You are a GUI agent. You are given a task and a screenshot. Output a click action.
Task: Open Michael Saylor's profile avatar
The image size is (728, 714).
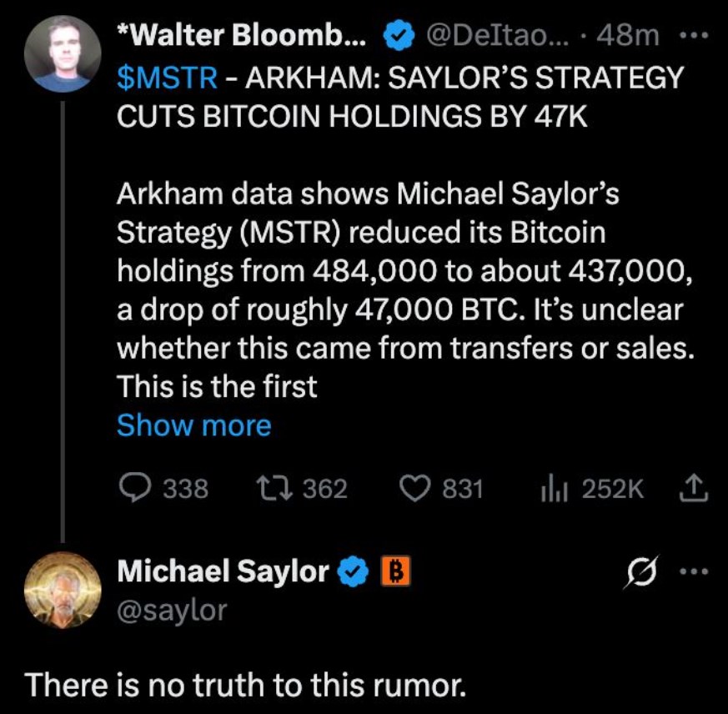[x=57, y=590]
